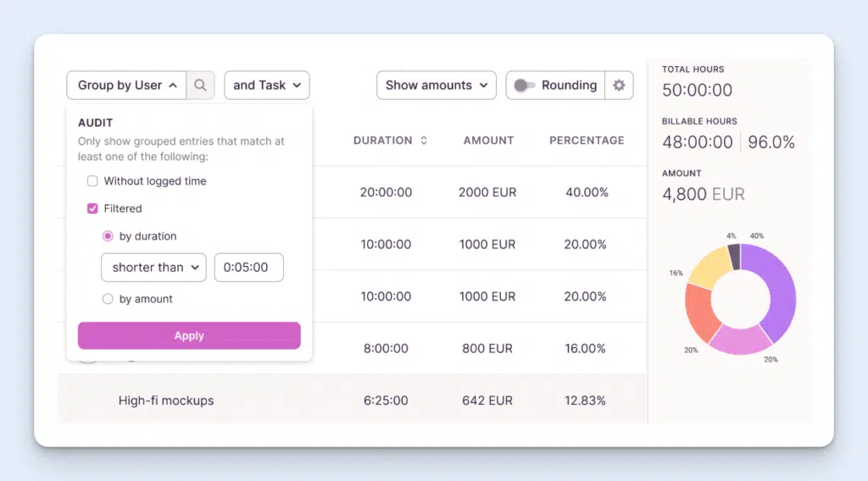Check the Without logged time checkbox
Viewport: 868px width, 481px height.
point(92,181)
